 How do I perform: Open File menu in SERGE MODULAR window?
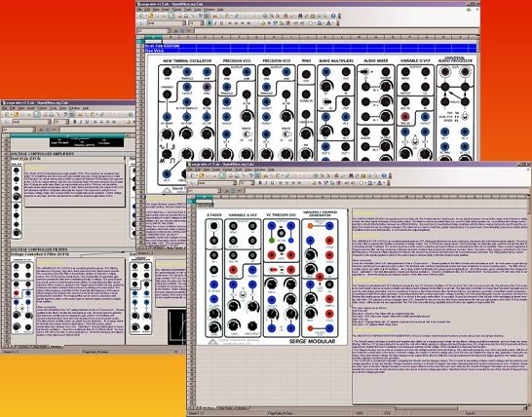pyautogui.click(x=190, y=169)
